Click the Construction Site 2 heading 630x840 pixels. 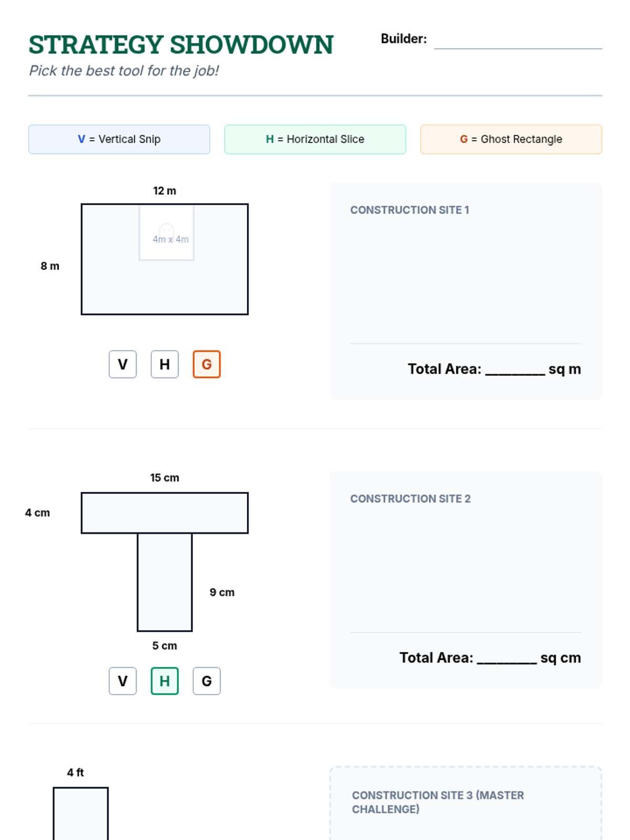click(x=411, y=499)
